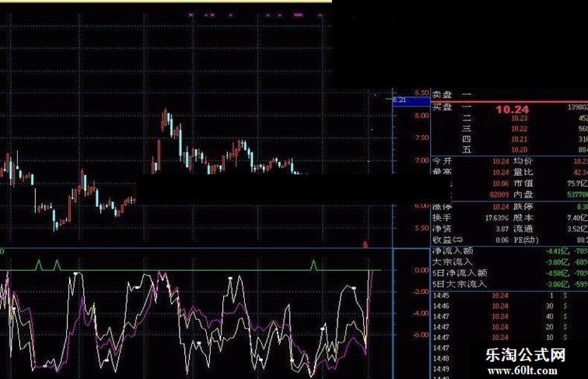
Task: Click the 内盘 label
Action: click(523, 194)
